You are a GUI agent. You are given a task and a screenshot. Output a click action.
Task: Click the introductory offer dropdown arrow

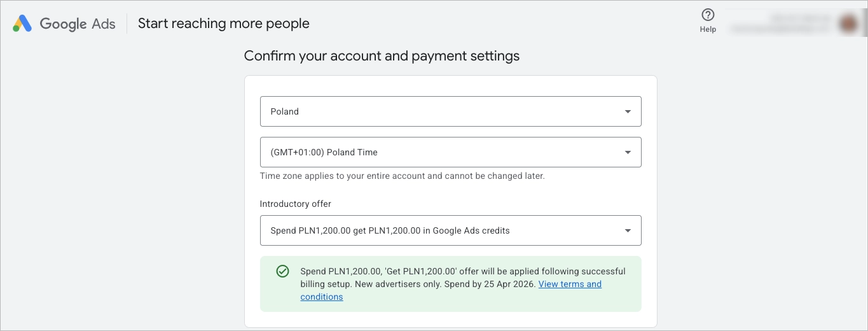[x=628, y=230]
